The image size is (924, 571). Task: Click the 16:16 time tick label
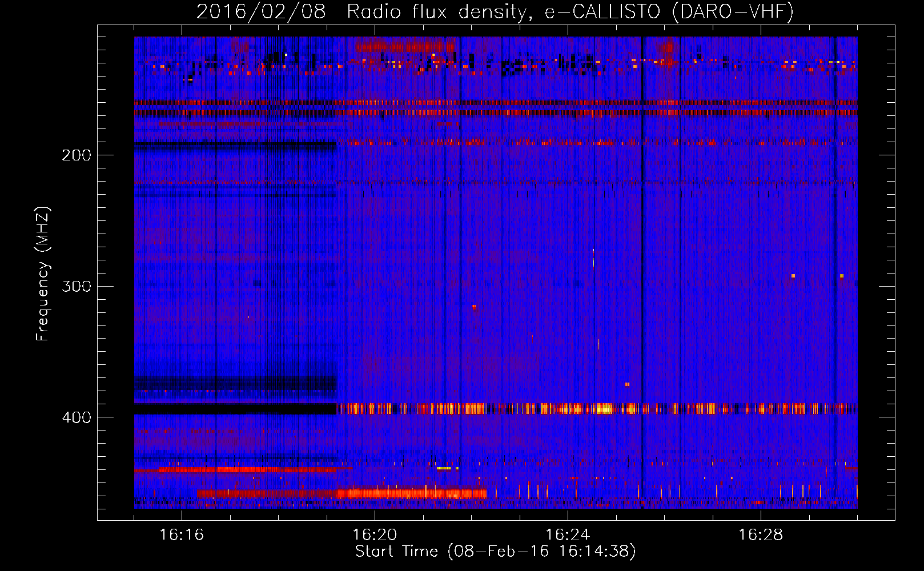(182, 535)
